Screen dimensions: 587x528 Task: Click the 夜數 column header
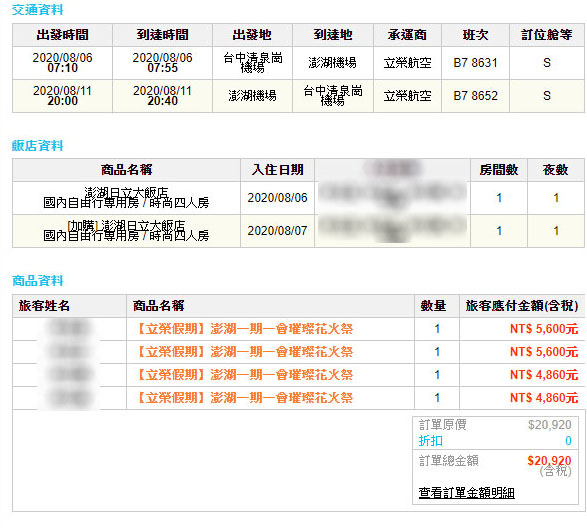tap(556, 170)
